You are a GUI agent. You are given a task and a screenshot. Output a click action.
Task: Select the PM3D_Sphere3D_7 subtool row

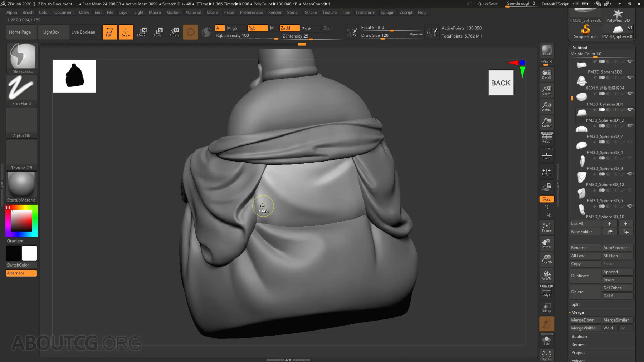(x=604, y=132)
